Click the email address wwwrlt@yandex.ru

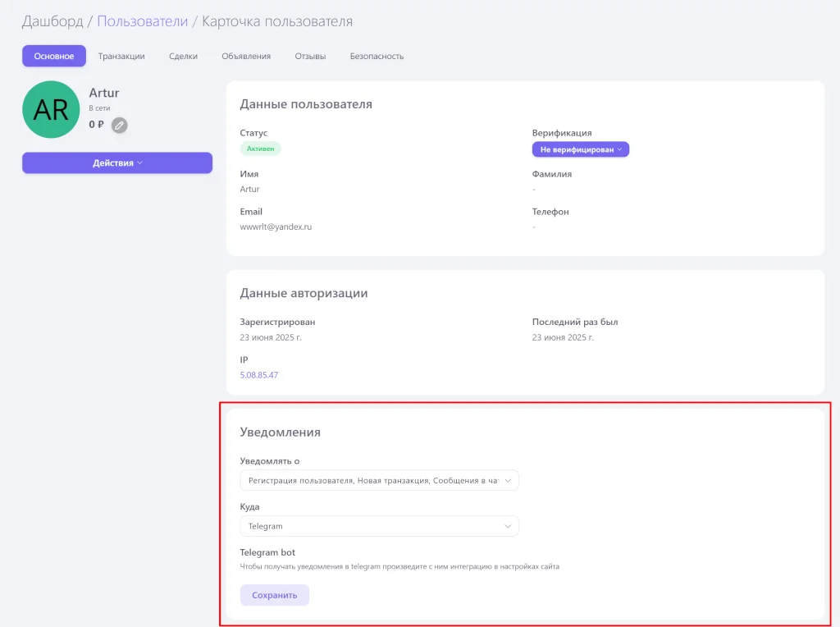pyautogui.click(x=276, y=227)
